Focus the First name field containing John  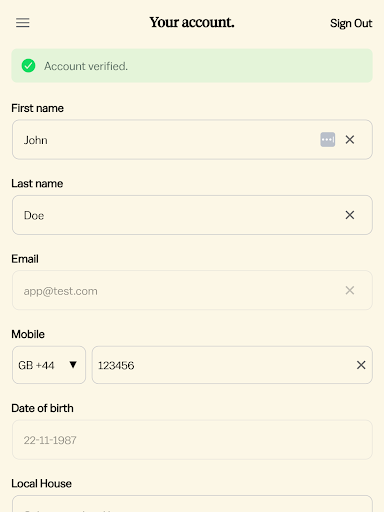192,139
